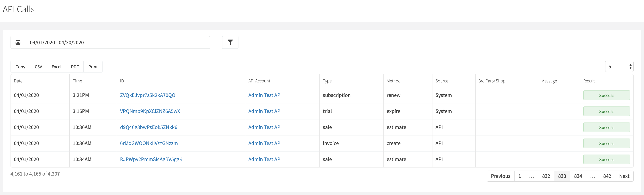Click Success badge in subscription renew row

[607, 95]
